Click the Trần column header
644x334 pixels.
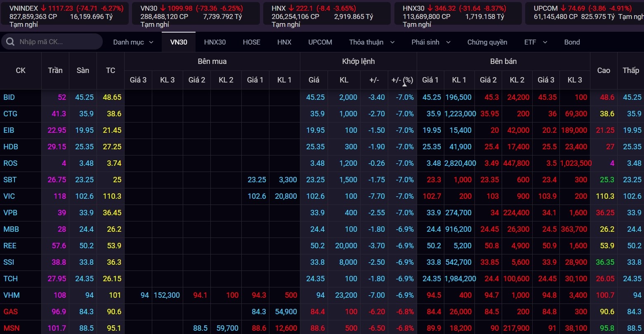point(55,71)
